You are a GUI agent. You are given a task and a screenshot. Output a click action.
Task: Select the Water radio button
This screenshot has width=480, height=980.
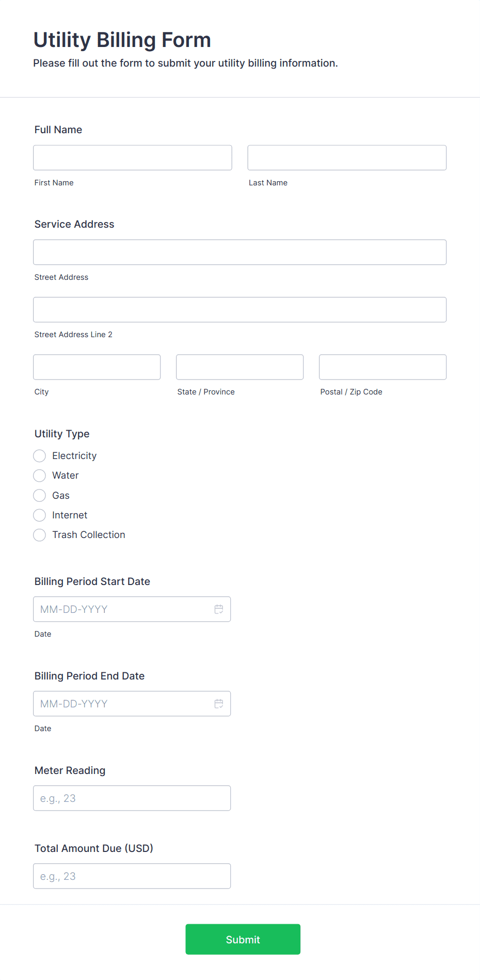40,476
